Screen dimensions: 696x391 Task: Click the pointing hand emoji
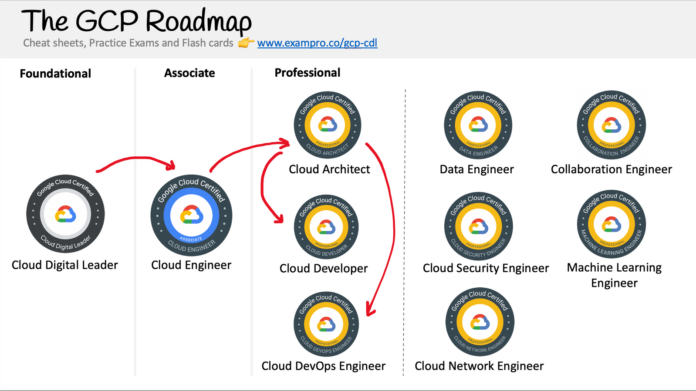click(246, 43)
